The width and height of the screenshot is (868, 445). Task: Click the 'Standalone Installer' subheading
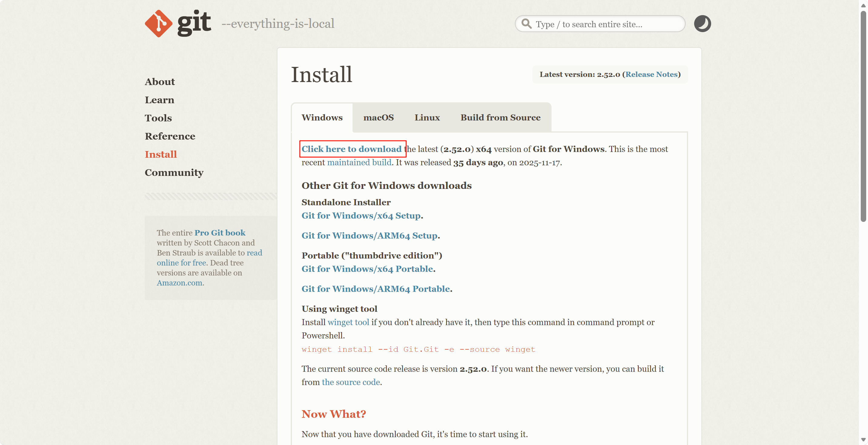tap(346, 203)
